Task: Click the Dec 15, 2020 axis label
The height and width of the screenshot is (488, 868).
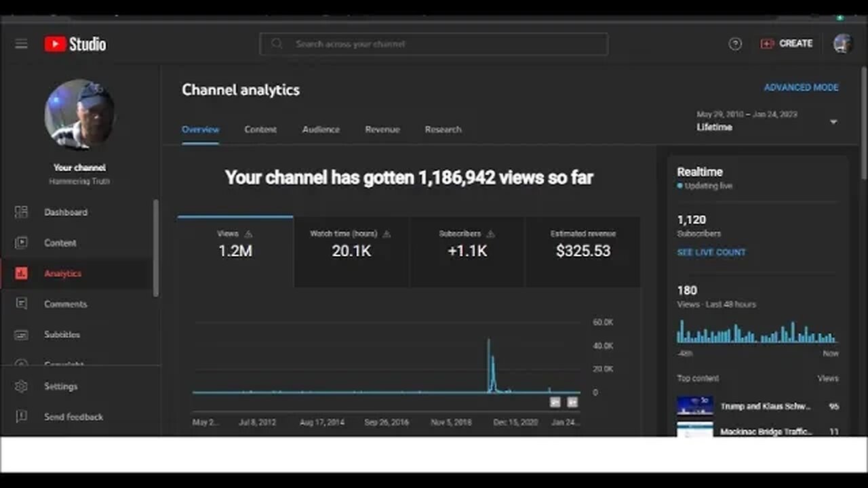Action: coord(515,422)
